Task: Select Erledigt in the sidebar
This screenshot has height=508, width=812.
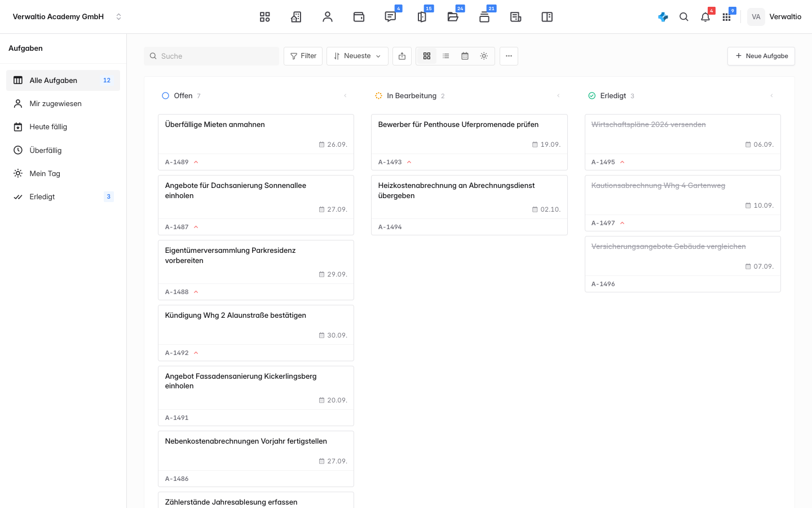Action: click(x=63, y=197)
